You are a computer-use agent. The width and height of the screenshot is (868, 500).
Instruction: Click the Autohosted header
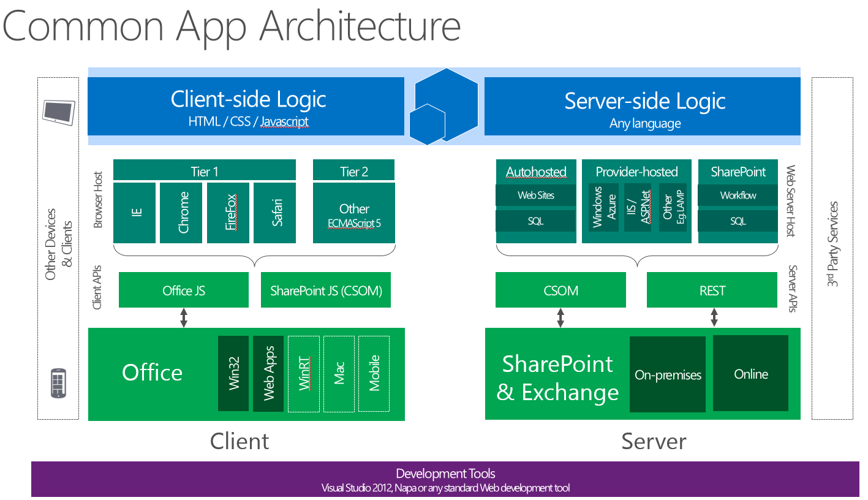536,172
